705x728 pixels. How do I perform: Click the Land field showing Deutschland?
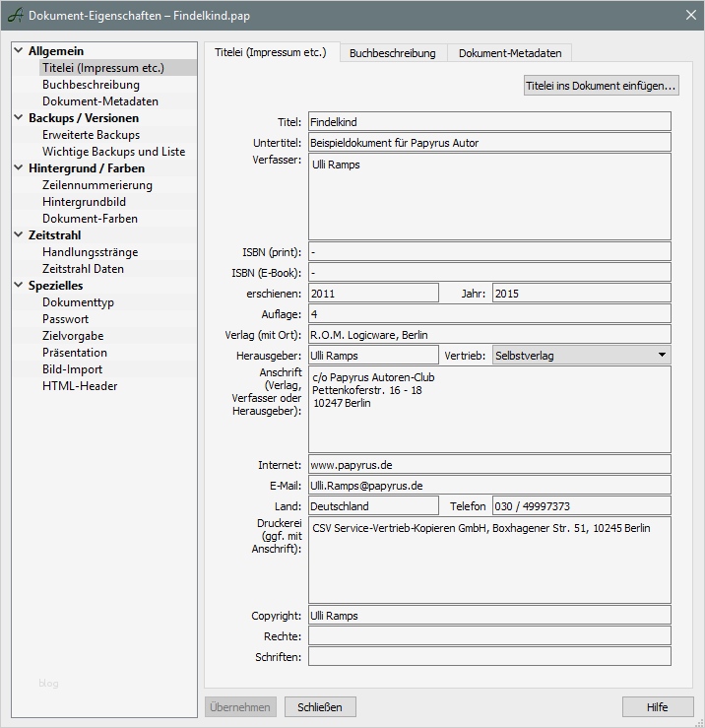(x=373, y=505)
